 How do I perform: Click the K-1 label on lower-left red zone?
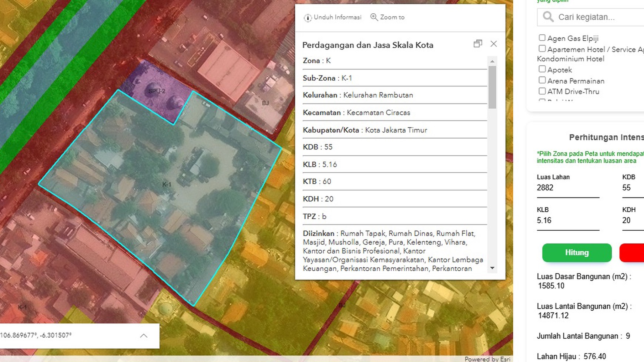[22, 307]
